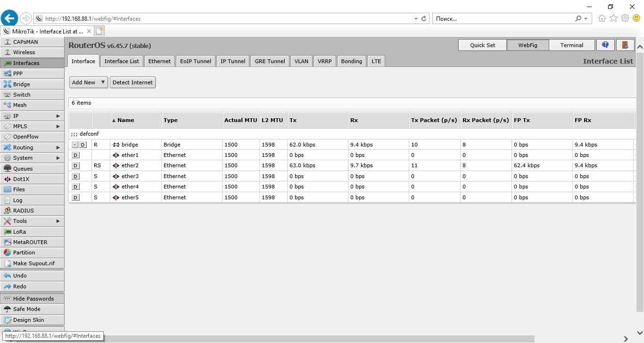Open Wireless menu item

(x=32, y=52)
